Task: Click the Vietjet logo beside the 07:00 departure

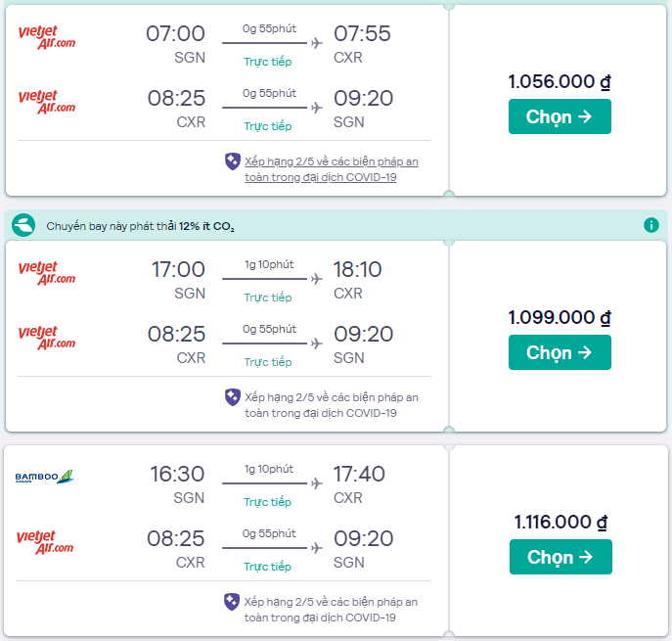Action: pyautogui.click(x=47, y=37)
